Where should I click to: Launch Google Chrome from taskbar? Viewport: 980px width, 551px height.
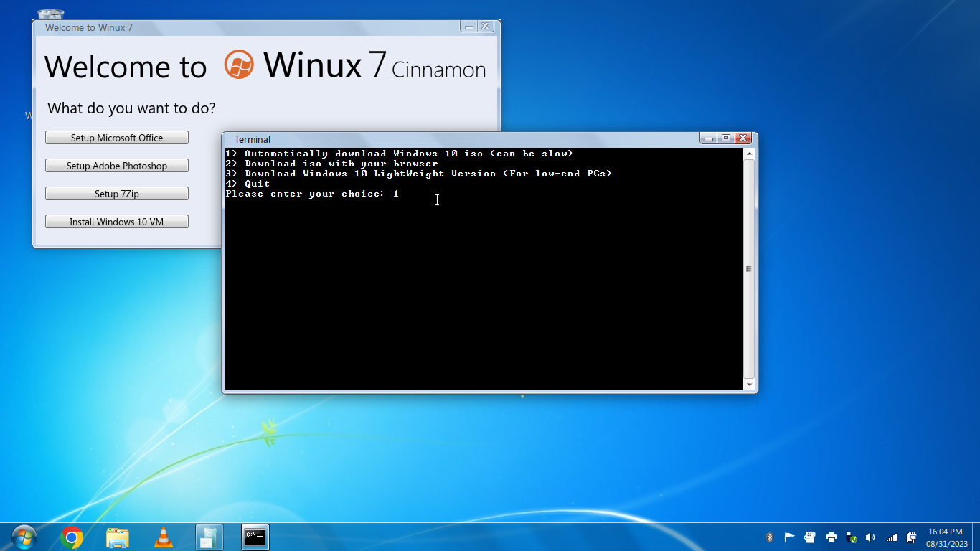coord(72,537)
